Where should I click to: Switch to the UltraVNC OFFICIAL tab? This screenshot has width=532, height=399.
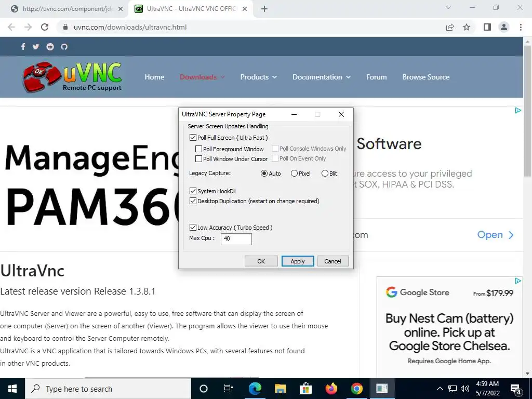pyautogui.click(x=190, y=9)
